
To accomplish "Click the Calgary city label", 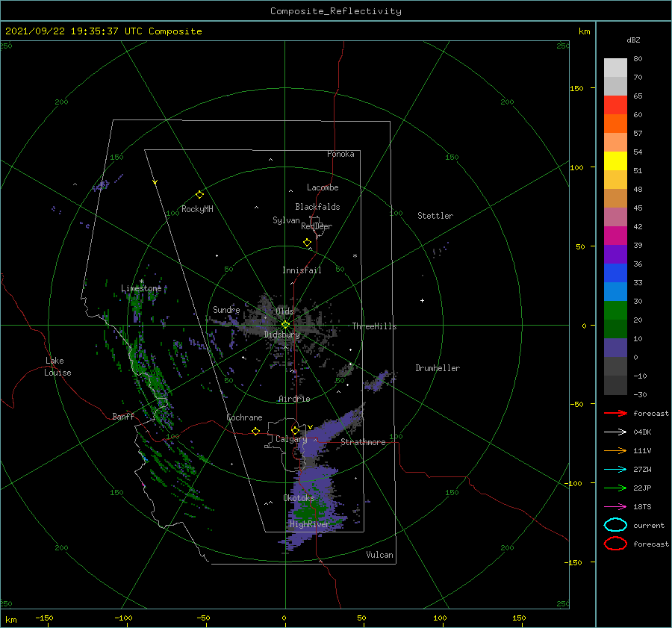I will point(291,439).
